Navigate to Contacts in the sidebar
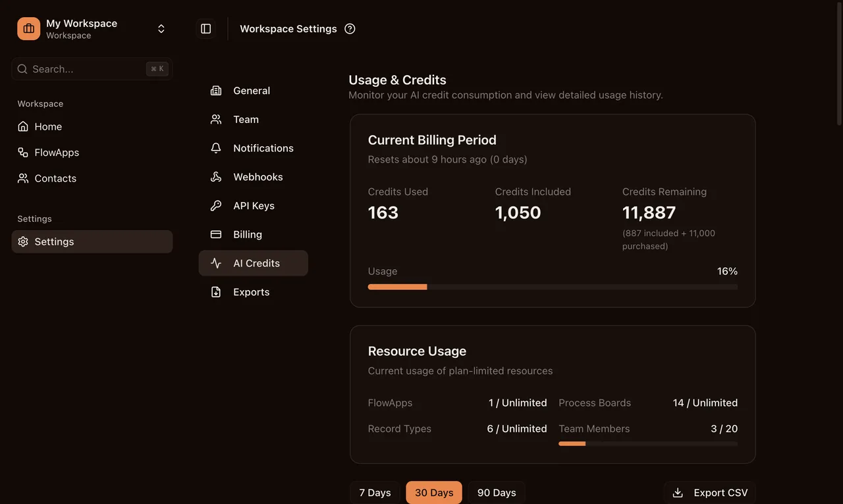 coord(55,178)
